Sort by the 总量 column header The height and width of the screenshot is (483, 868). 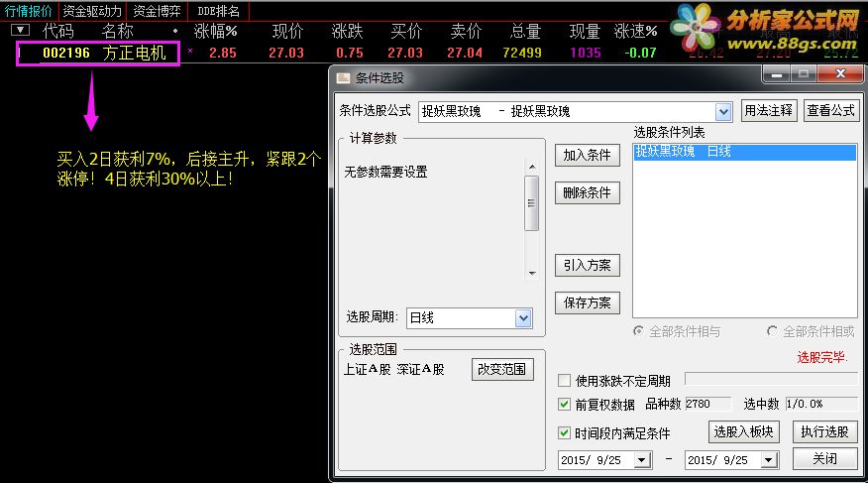(525, 31)
